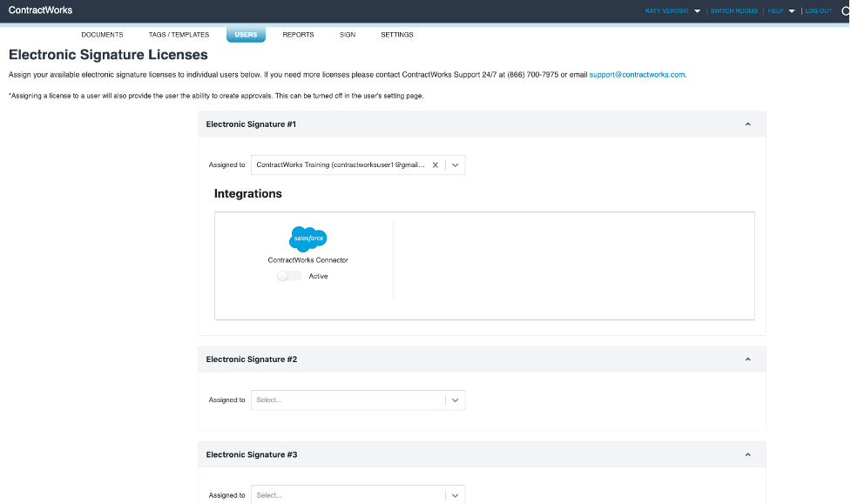Open the Signature #2 assignee dropdown arrow
Image resolution: width=851 pixels, height=504 pixels.
(456, 400)
